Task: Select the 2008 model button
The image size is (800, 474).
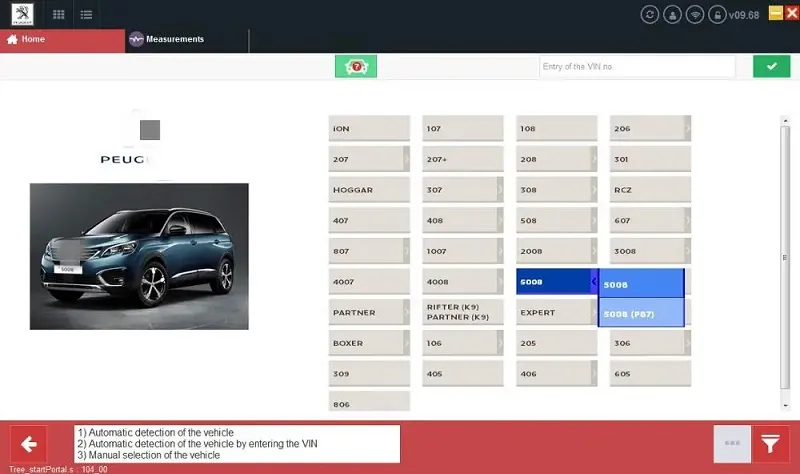Action: click(557, 251)
